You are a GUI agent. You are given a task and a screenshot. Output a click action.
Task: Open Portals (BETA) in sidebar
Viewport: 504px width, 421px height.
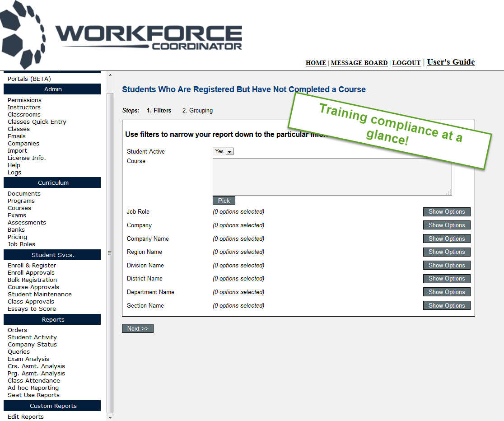29,79
